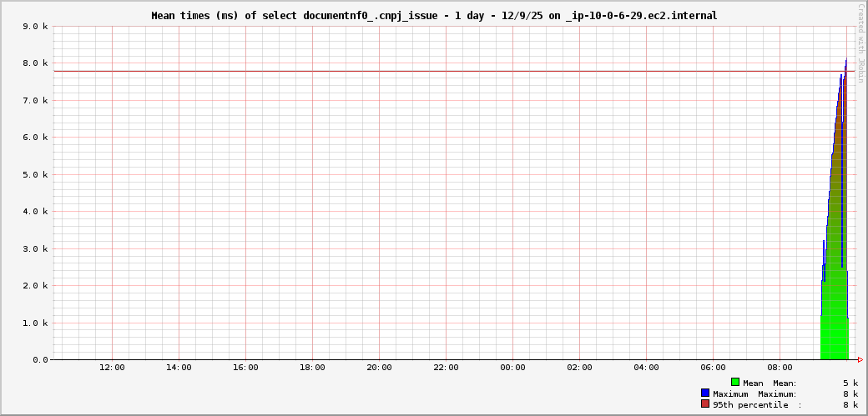Click the 'Maximum' legend label text

pyautogui.click(x=732, y=393)
